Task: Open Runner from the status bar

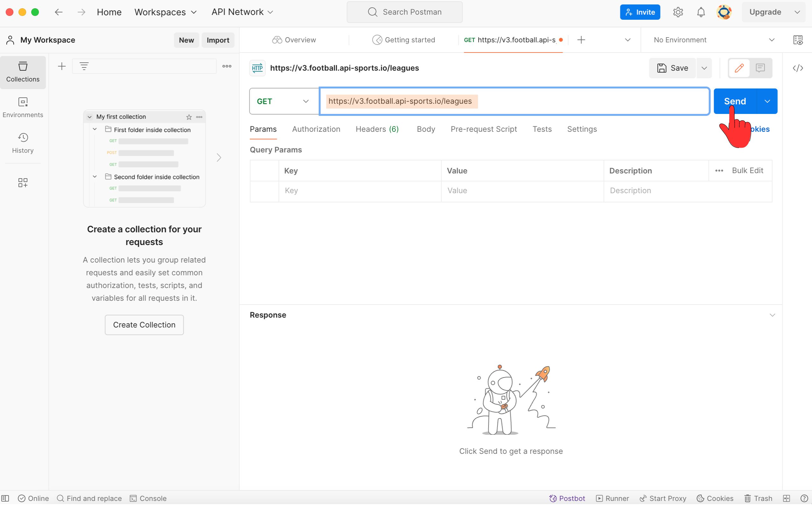Action: (x=612, y=498)
